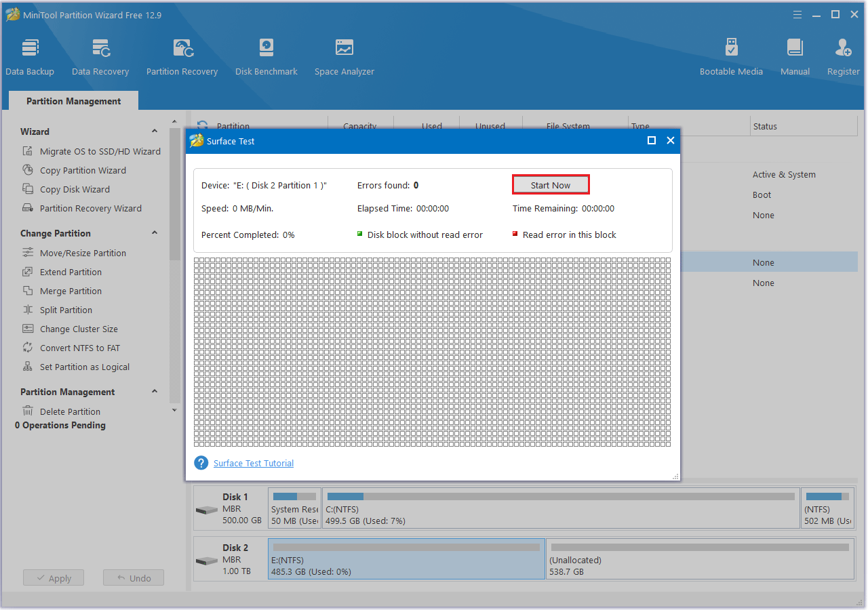Click the 0 Operations Pending text
The height and width of the screenshot is (610, 868).
pyautogui.click(x=60, y=425)
